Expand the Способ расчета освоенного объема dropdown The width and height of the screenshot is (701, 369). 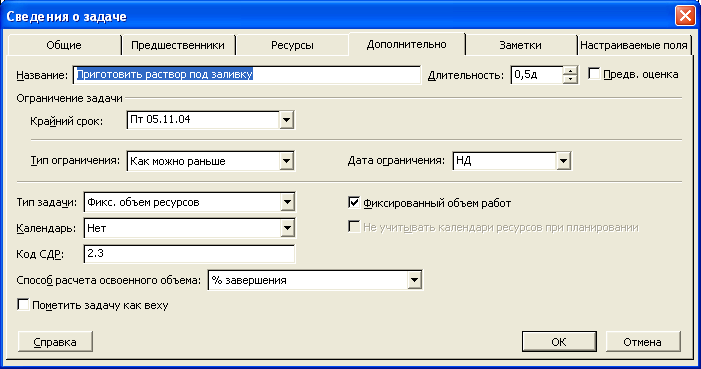point(414,280)
